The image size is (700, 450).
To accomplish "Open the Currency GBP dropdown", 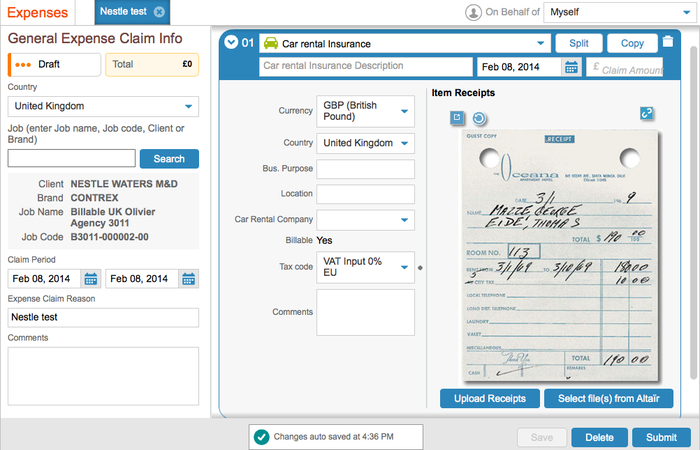I will (x=365, y=111).
